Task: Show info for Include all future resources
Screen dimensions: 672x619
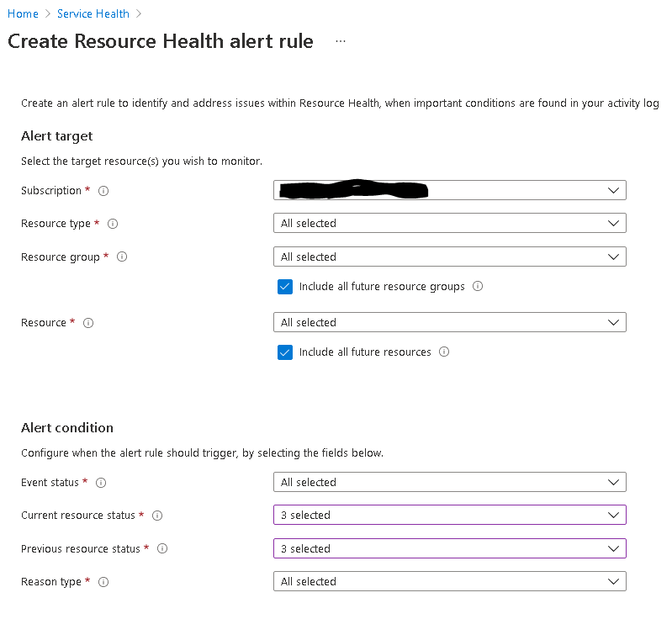Action: pyautogui.click(x=444, y=352)
